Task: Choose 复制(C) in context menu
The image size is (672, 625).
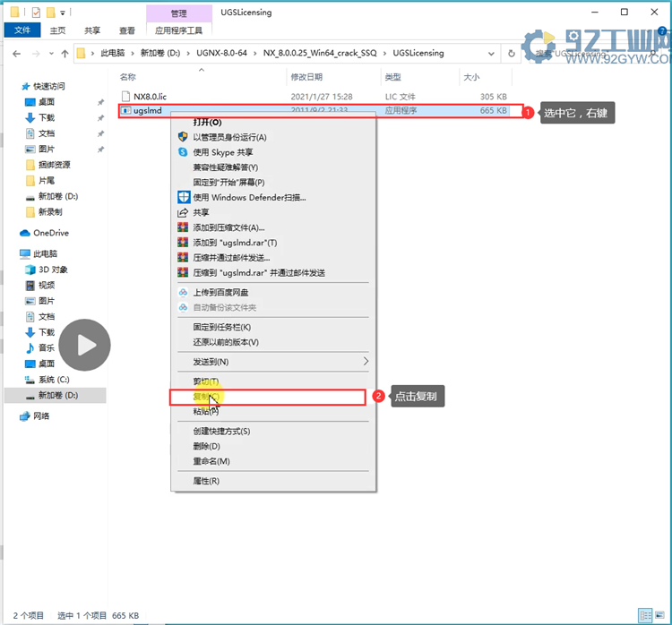Action: point(273,397)
